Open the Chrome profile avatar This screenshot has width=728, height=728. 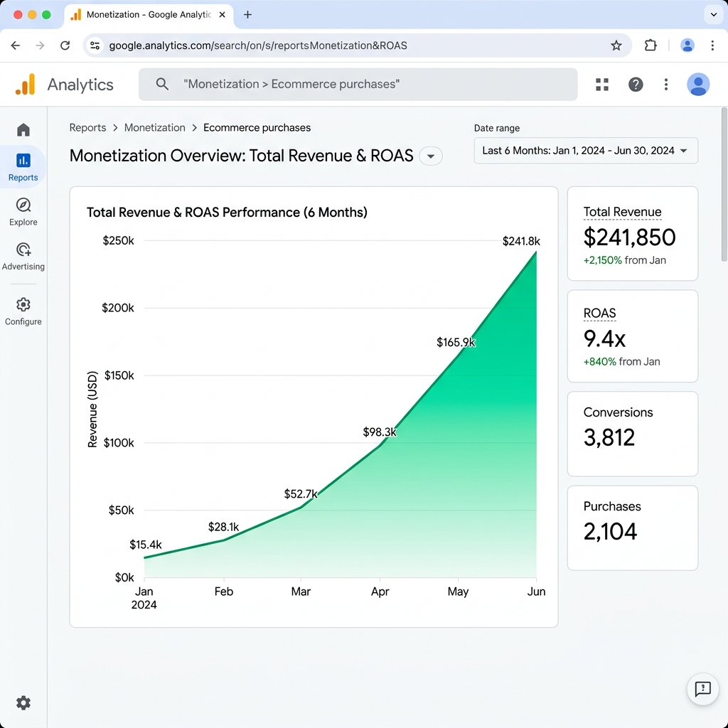coord(687,45)
